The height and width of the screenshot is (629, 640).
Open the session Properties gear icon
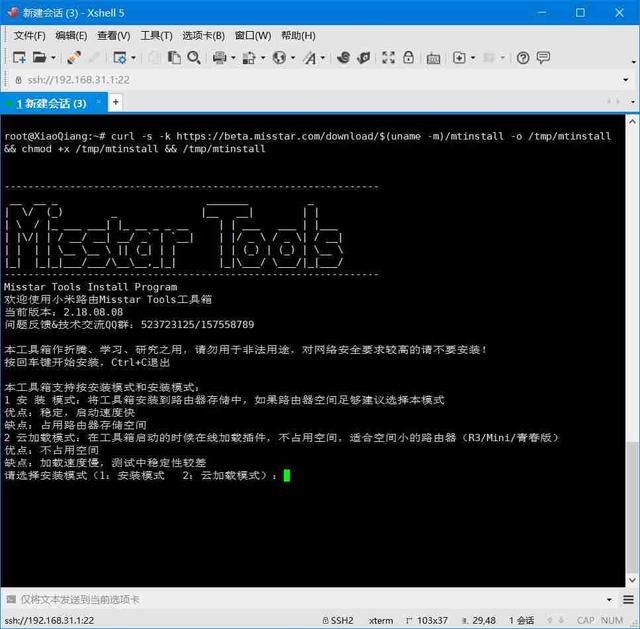pos(120,58)
